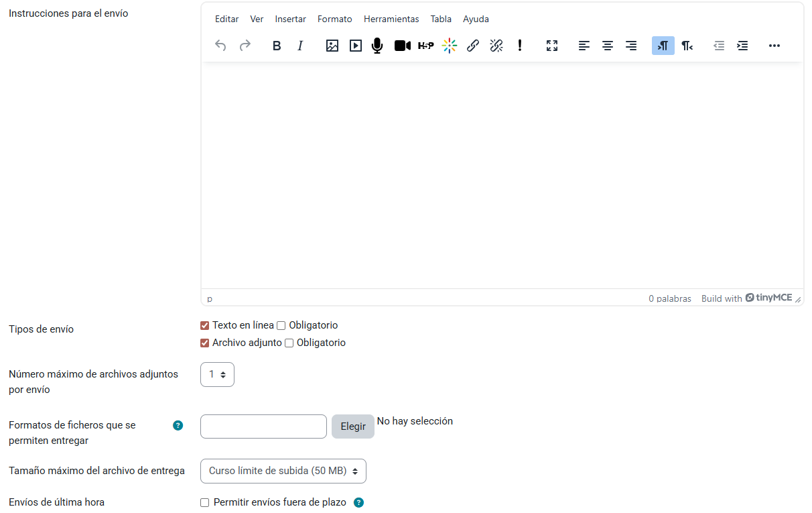Click the video camera record icon
This screenshot has width=812, height=513.
[x=402, y=46]
